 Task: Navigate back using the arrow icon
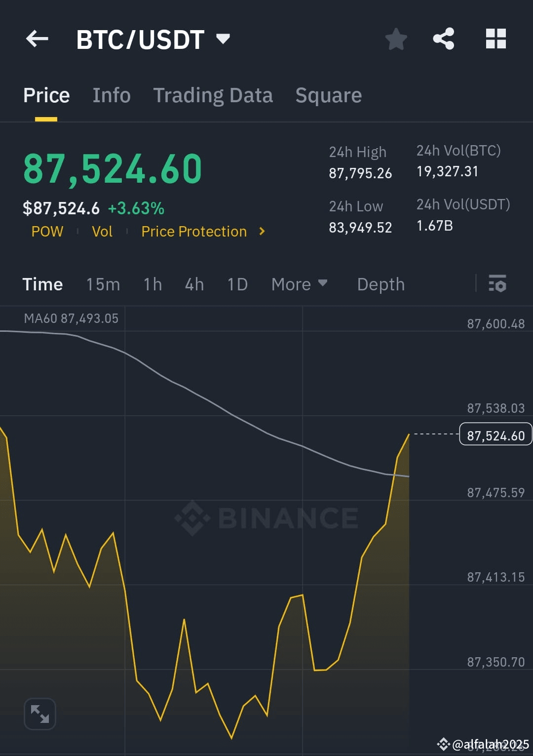pyautogui.click(x=37, y=39)
